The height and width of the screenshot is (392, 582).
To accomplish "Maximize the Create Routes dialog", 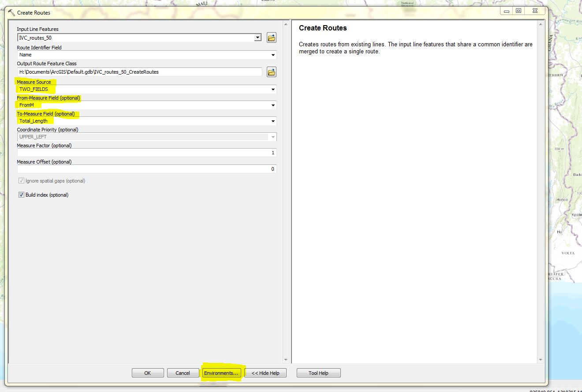I will click(x=519, y=11).
